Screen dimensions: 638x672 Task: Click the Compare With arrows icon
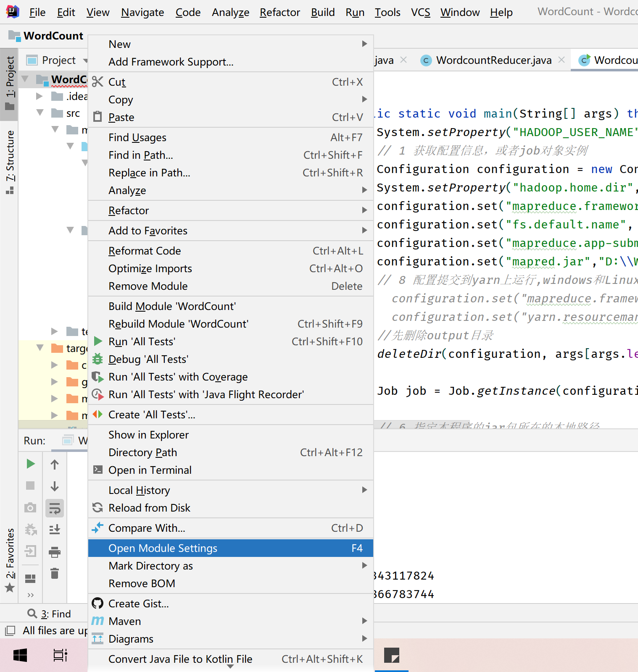point(98,528)
